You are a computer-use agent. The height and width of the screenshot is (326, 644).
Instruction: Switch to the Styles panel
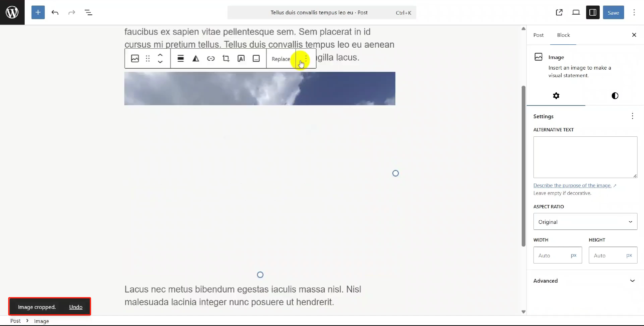615,96
